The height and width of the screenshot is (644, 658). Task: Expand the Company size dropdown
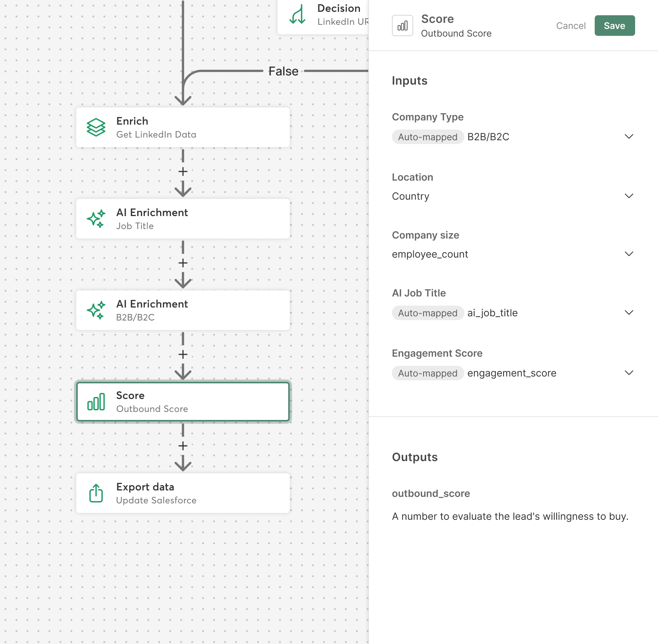[629, 254]
